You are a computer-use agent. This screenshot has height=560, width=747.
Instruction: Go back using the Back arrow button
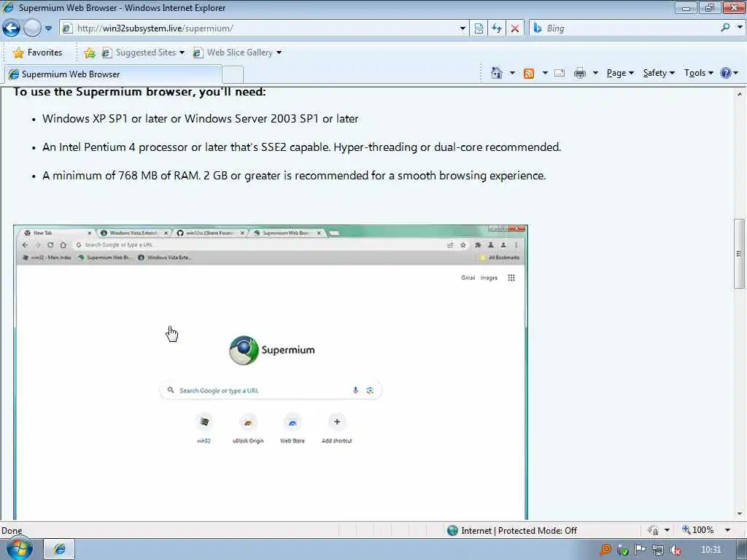click(x=11, y=28)
